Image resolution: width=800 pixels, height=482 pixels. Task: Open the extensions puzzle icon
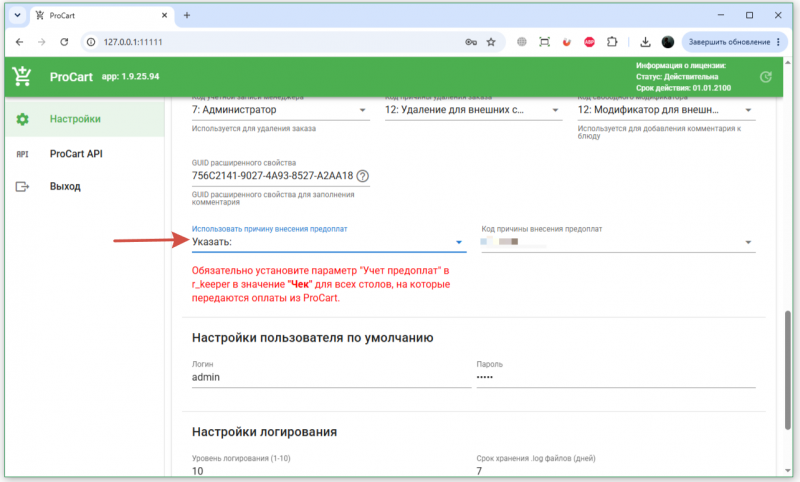(612, 42)
